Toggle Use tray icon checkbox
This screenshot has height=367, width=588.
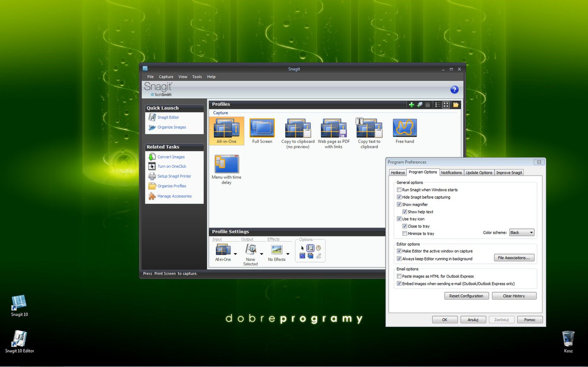click(x=399, y=219)
